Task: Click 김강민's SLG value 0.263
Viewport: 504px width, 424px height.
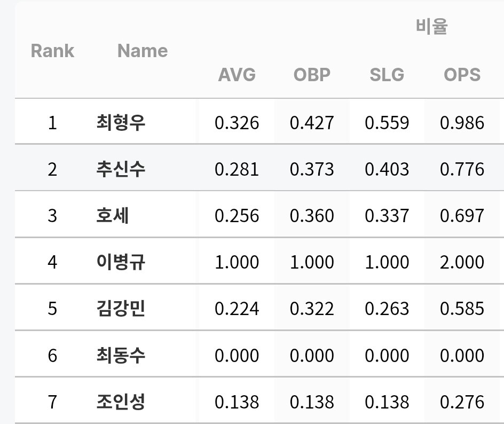Action: (387, 309)
